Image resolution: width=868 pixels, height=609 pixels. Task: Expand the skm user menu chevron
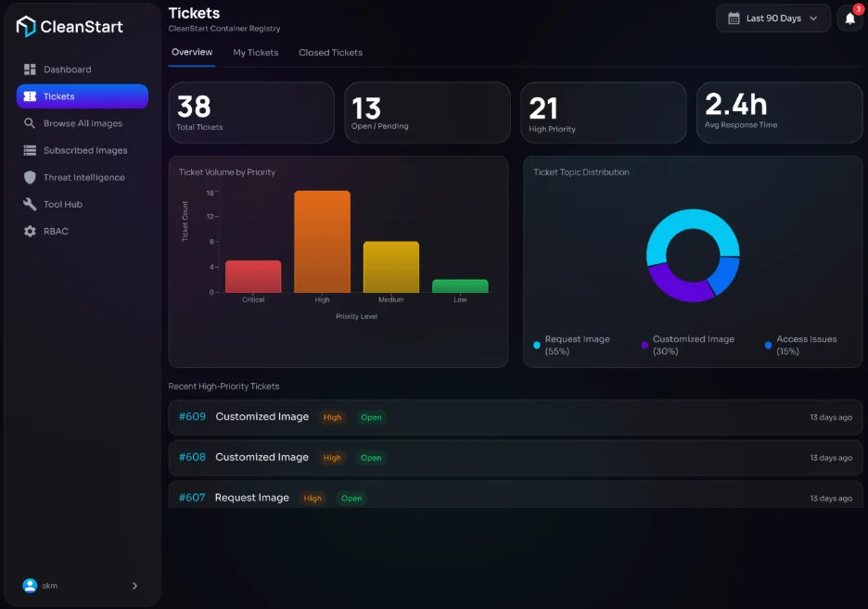[x=134, y=585]
